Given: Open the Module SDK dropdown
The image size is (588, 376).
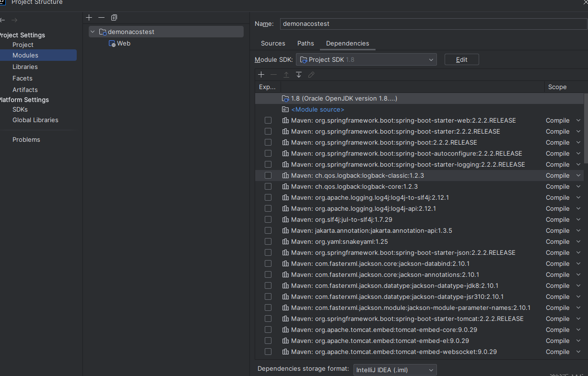Looking at the screenshot, I should click(366, 59).
